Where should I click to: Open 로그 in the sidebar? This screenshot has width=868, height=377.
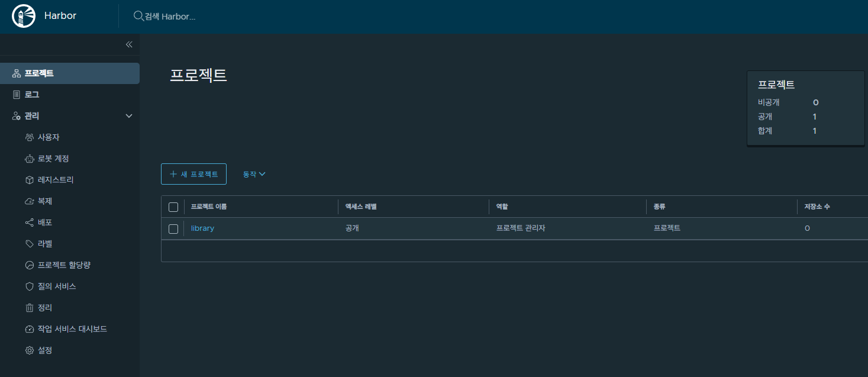click(32, 95)
